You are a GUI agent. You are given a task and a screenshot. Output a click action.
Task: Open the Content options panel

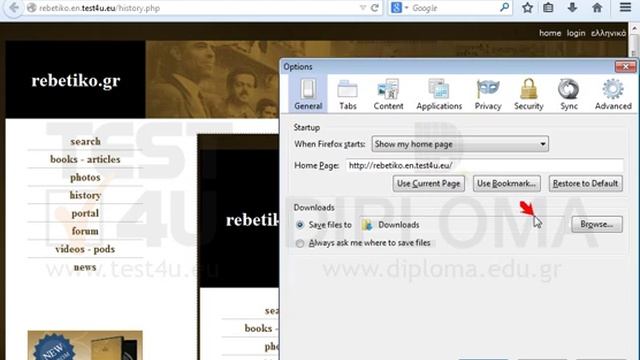pyautogui.click(x=388, y=94)
